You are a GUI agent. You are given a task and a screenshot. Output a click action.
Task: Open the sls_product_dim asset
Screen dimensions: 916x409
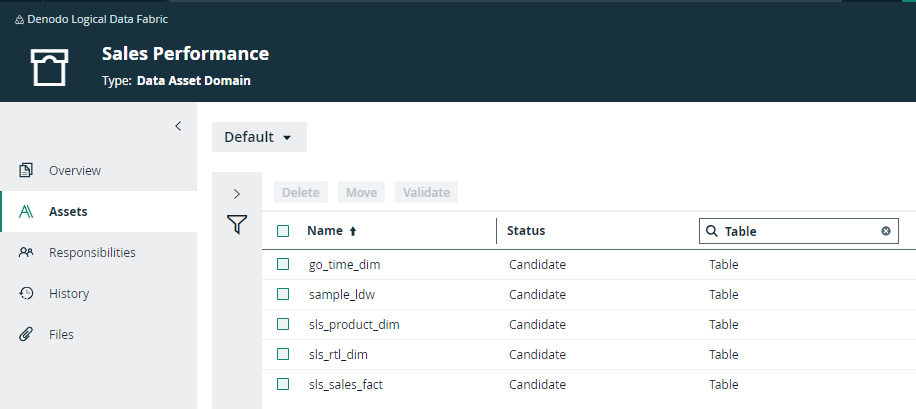[x=354, y=324]
